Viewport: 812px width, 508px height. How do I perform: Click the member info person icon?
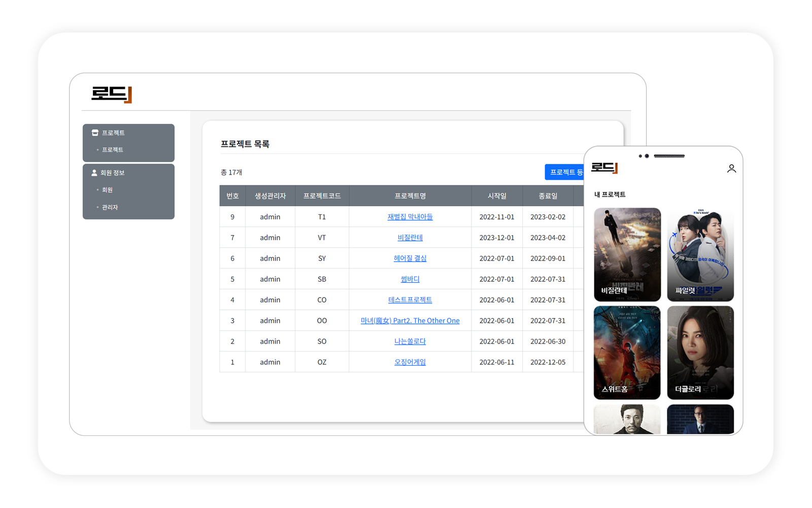coord(94,173)
